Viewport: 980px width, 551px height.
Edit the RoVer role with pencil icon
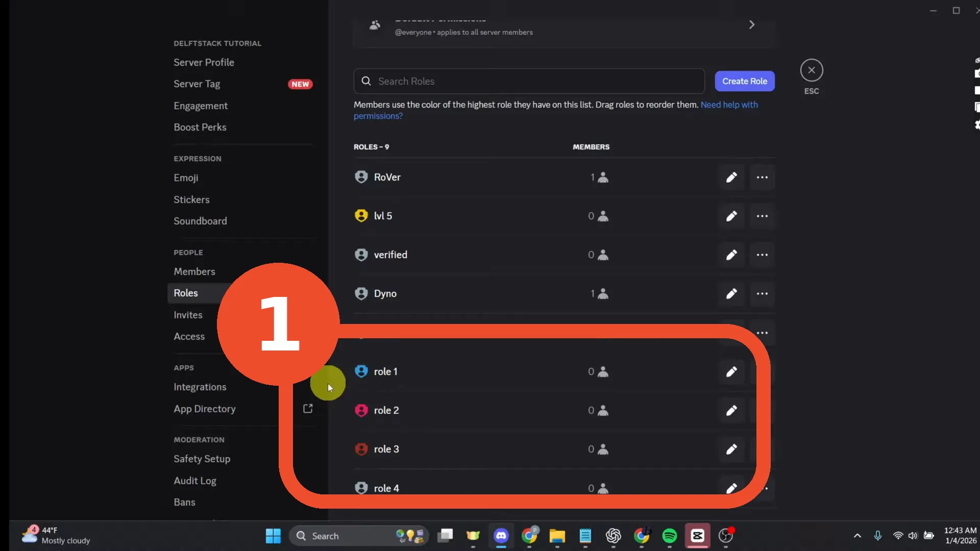[x=731, y=178]
